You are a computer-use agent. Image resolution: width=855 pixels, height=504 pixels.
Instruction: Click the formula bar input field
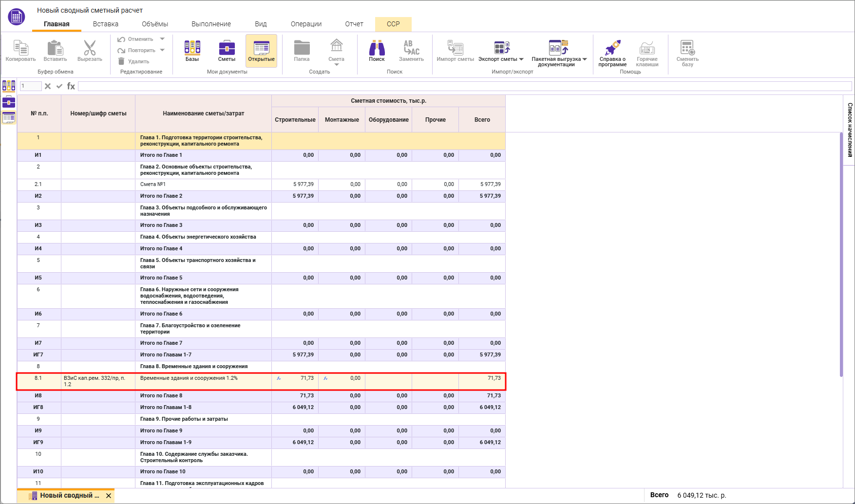[x=463, y=86]
